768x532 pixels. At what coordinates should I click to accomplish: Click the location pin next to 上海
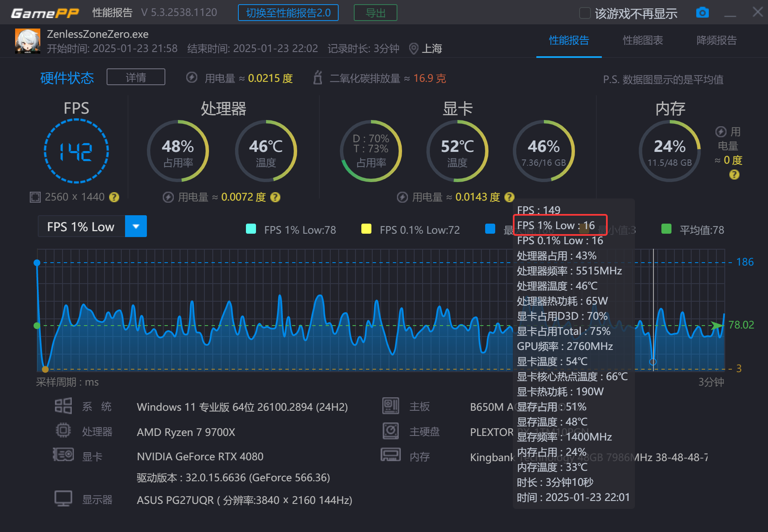click(414, 48)
